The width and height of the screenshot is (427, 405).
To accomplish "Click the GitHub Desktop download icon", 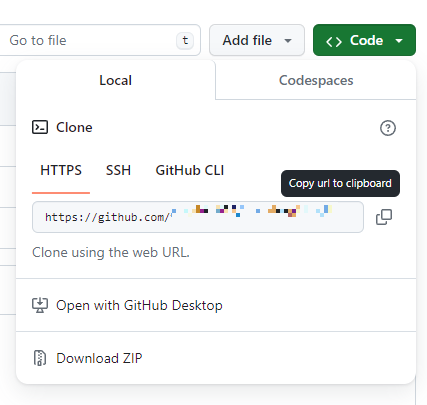I will 40,305.
